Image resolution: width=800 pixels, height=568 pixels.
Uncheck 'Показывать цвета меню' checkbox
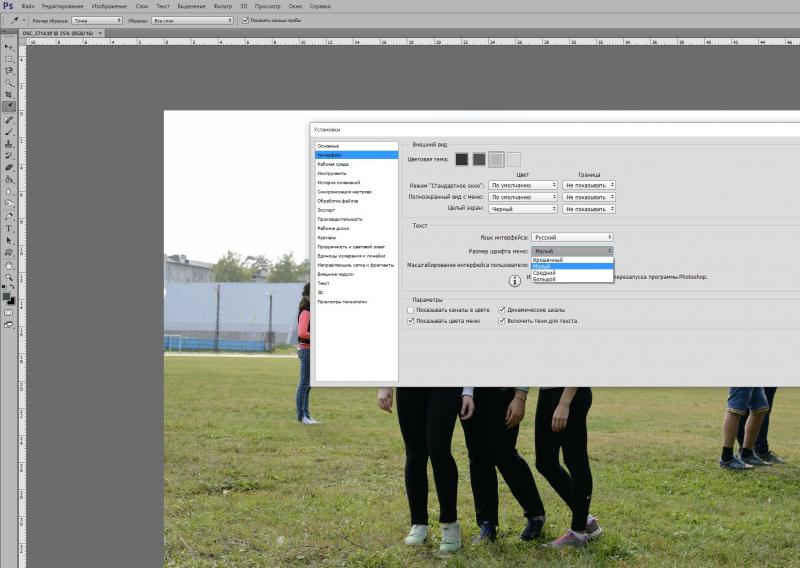(410, 321)
